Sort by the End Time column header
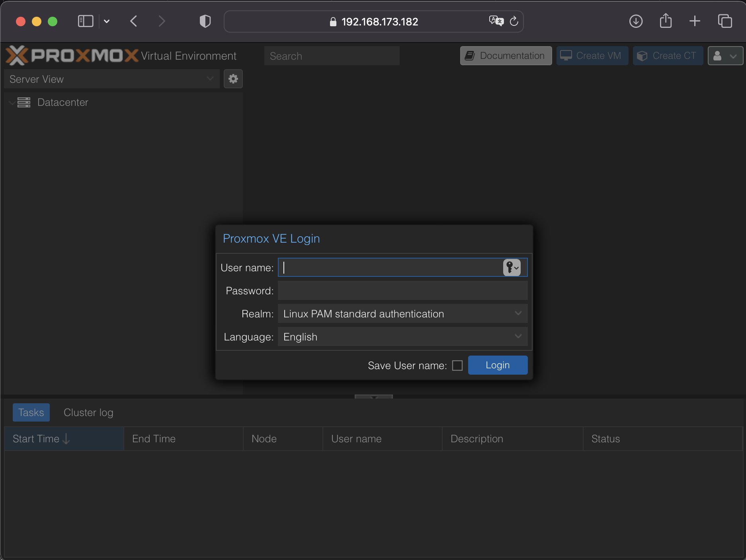 pos(184,439)
